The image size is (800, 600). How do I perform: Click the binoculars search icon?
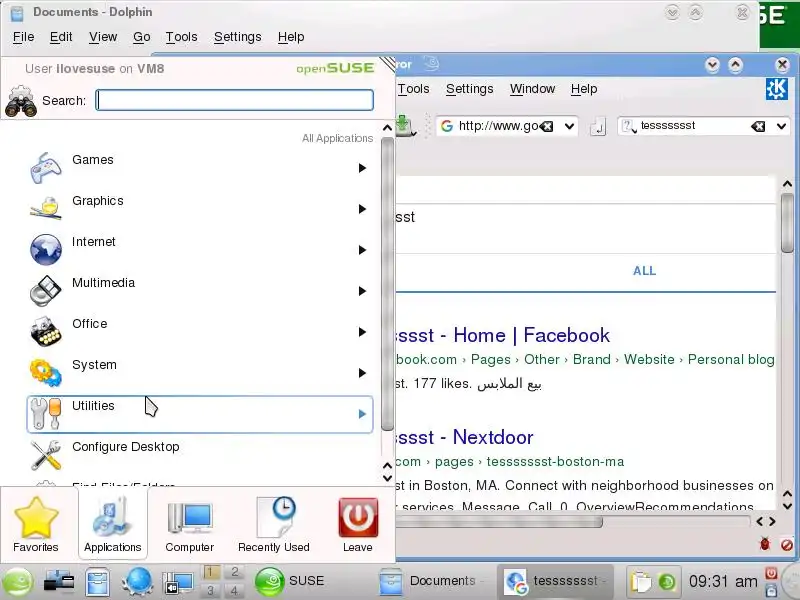tap(20, 101)
